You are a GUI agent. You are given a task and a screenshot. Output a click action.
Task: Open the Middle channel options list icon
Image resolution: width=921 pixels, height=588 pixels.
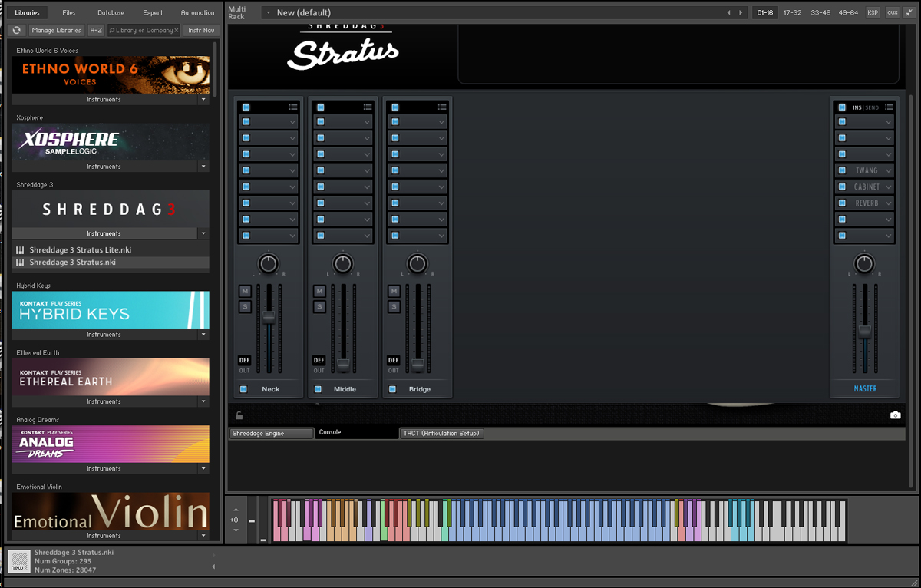[x=368, y=107]
